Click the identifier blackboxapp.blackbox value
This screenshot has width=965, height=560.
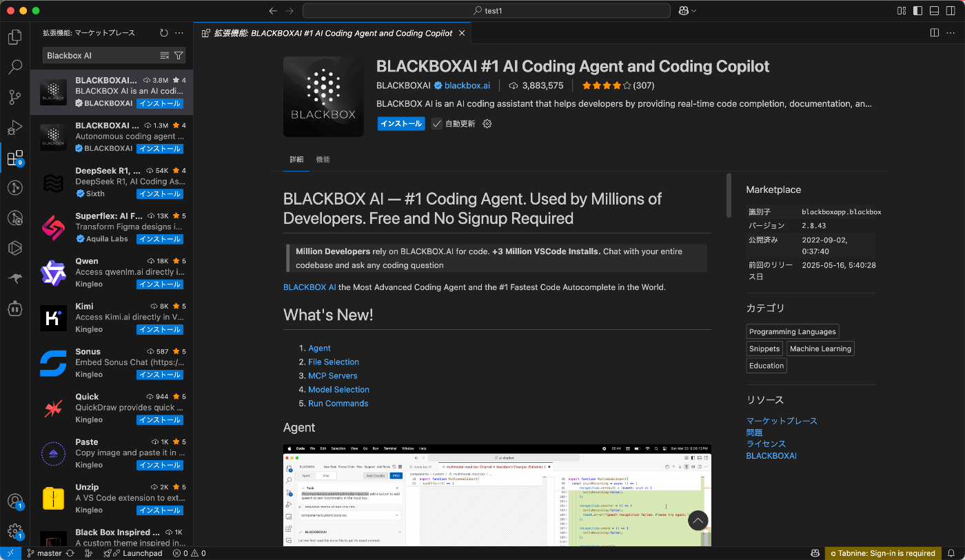(x=842, y=212)
